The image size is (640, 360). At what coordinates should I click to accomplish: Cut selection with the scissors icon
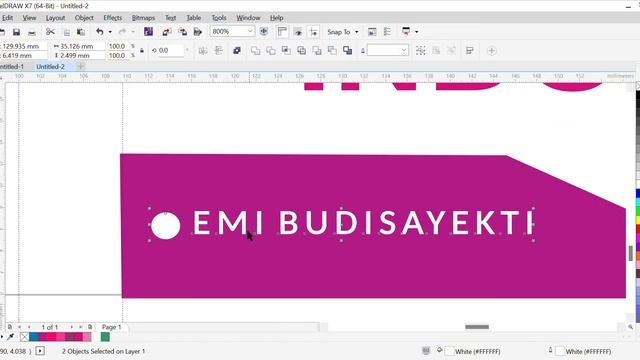[50, 32]
